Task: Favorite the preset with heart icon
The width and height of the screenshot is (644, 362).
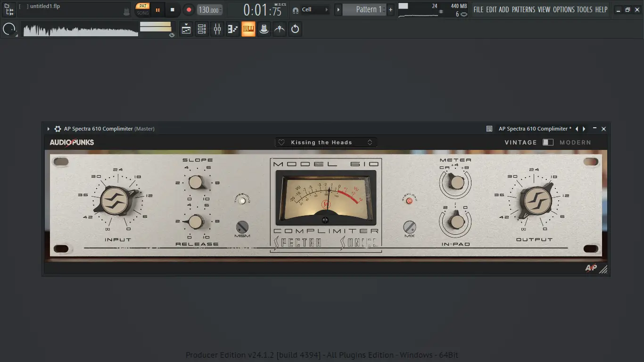Action: click(281, 142)
